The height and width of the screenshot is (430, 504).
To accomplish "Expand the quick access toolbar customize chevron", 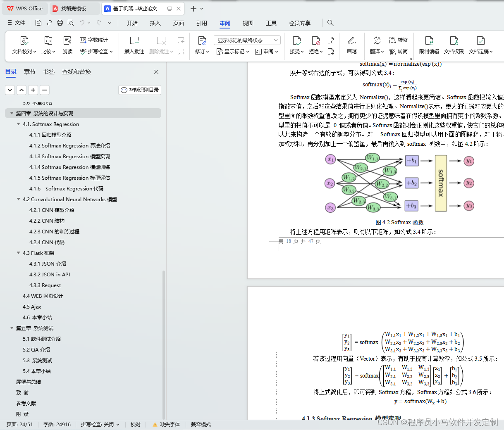I will coord(110,23).
